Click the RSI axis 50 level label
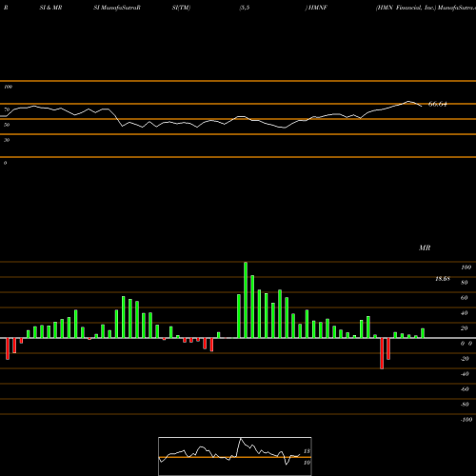The height and width of the screenshot is (476, 476). click(7, 125)
